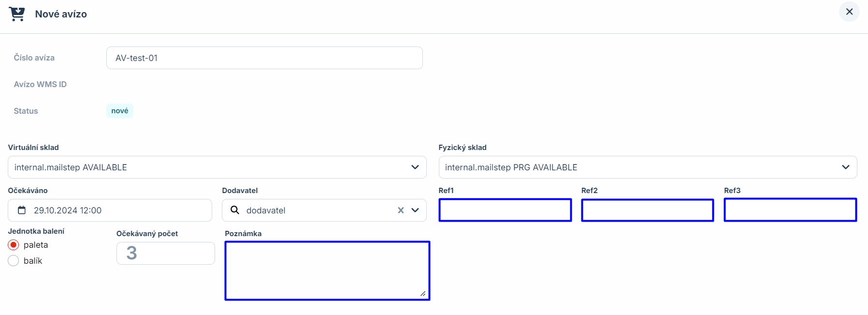Grab the Poznámka textarea resize handle

423,294
